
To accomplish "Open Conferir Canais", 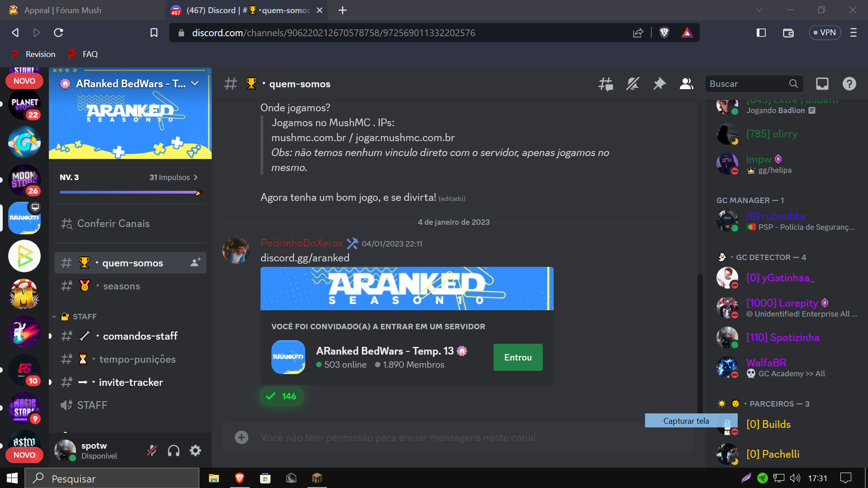I will tap(130, 223).
